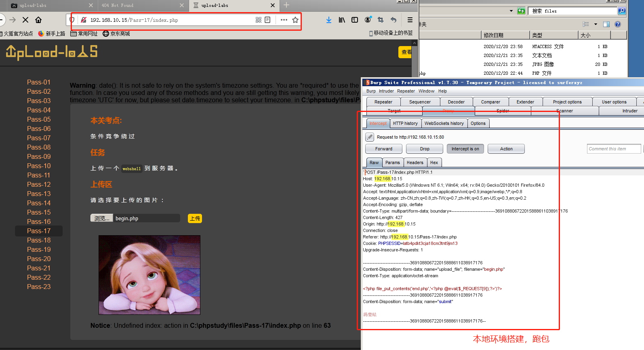This screenshot has width=644, height=350.
Task: Open the Burp Decoder tab
Action: [456, 102]
